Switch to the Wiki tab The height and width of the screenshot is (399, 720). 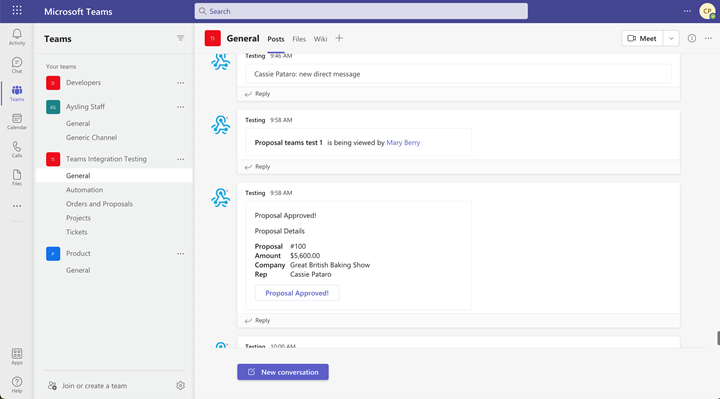tap(321, 39)
